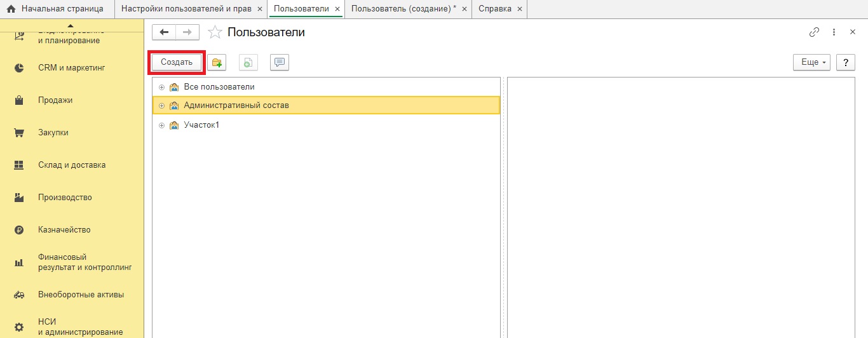Open the Еще dropdown menu
Image resolution: width=868 pixels, height=338 pixels.
point(811,62)
